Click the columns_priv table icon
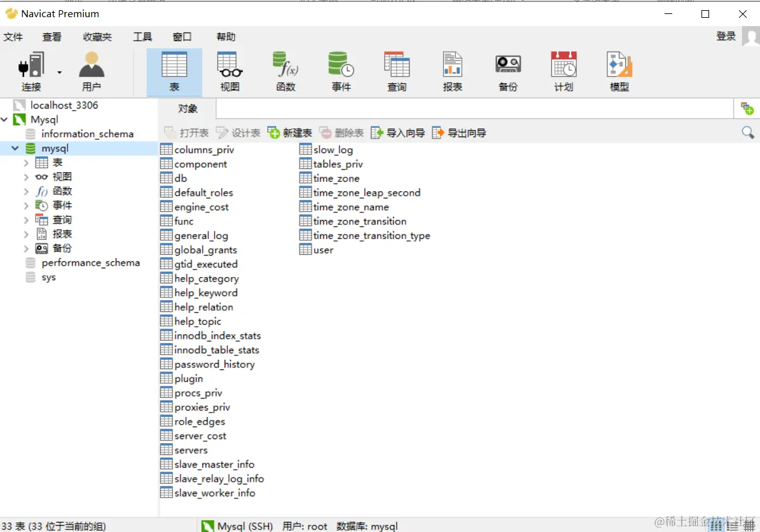Image resolution: width=760 pixels, height=532 pixels. click(166, 149)
